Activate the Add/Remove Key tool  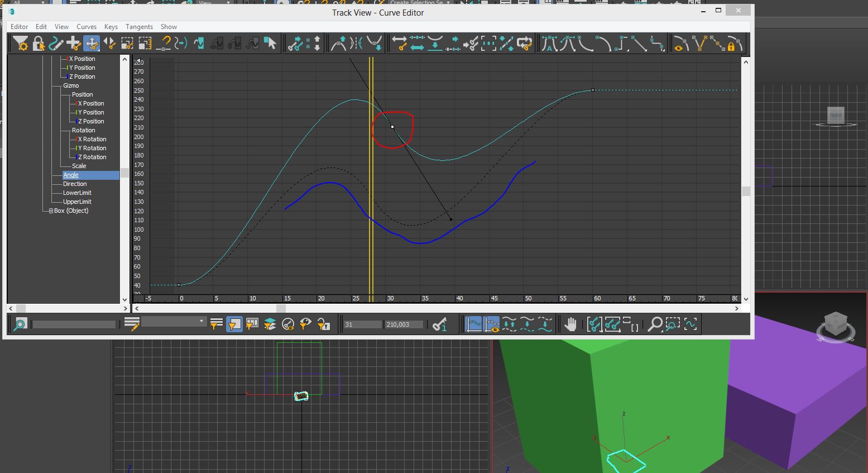click(74, 44)
